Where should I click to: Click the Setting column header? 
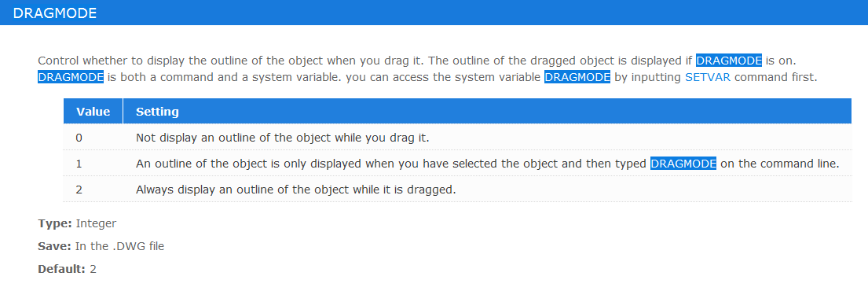(487, 112)
